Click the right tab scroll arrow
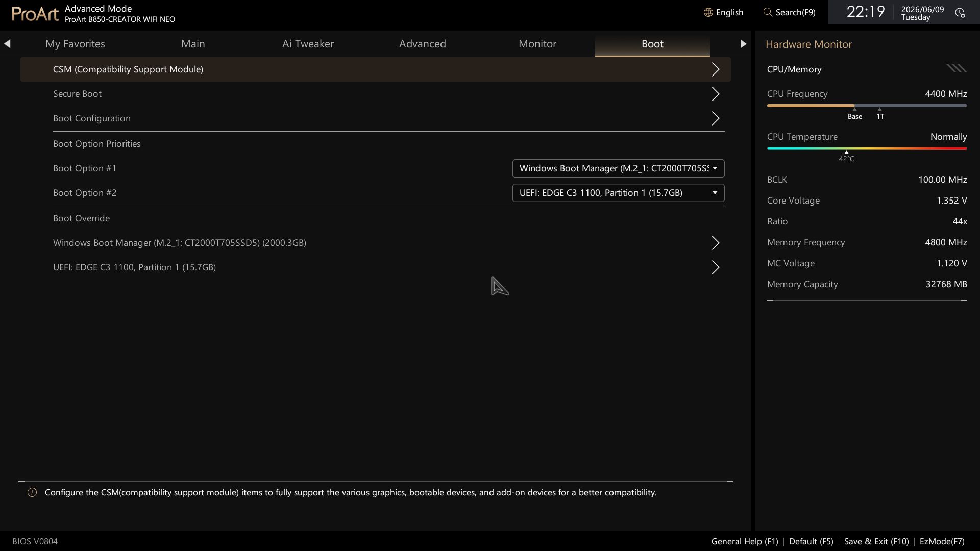The image size is (980, 551). coord(743,44)
